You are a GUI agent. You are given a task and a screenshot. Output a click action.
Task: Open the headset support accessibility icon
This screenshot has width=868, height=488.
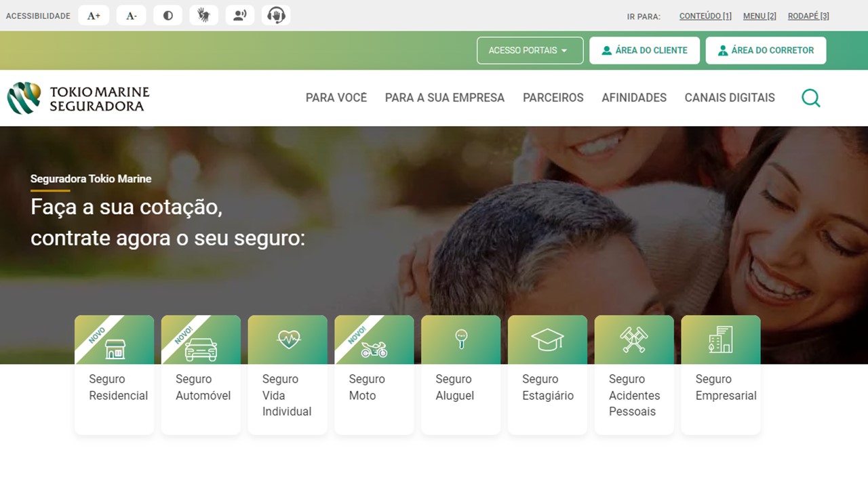click(276, 16)
